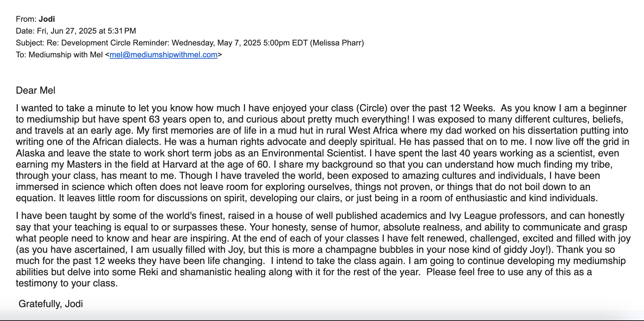Click the sender name Jodi
The width and height of the screenshot is (644, 321).
click(x=47, y=19)
